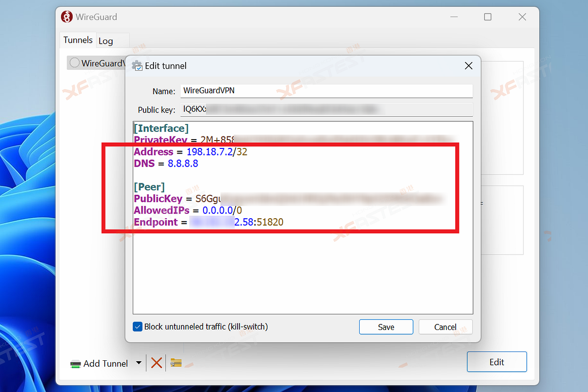The image size is (588, 392).
Task: Toggle Block untunneled traffic kill-switch checkbox
Action: point(137,327)
